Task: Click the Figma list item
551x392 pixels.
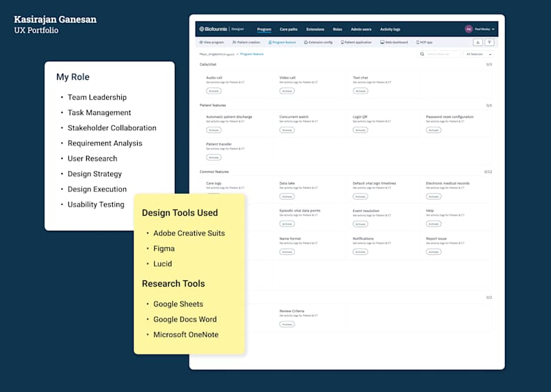Action: (x=164, y=249)
